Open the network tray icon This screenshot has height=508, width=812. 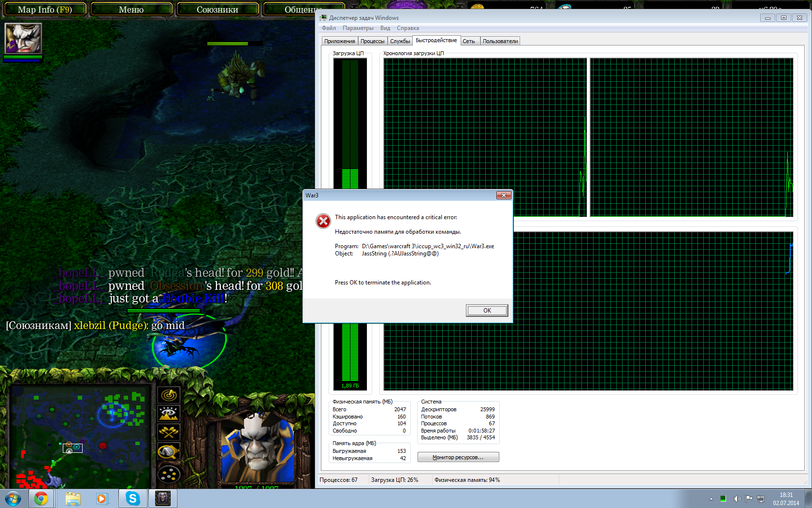761,499
